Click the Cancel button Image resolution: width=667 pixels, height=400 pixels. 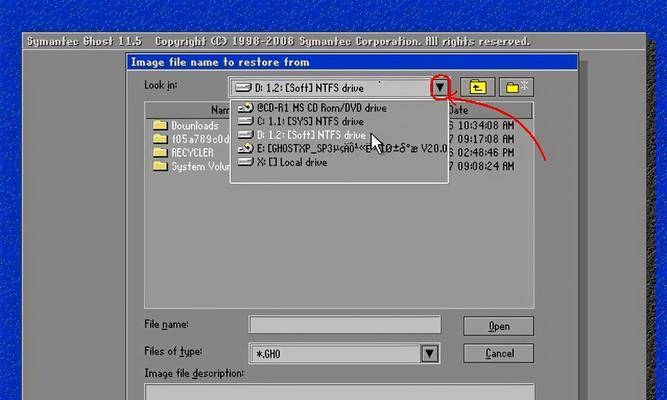pos(499,353)
